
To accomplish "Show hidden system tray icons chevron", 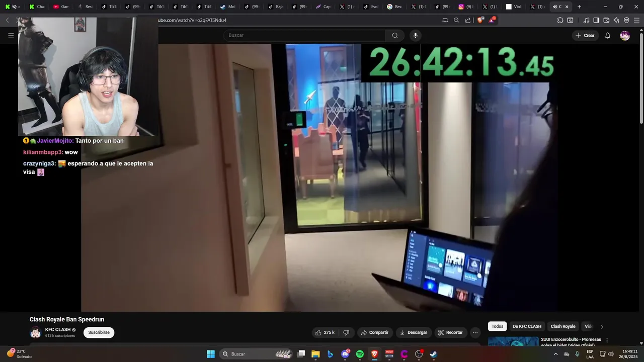I will pos(555,354).
